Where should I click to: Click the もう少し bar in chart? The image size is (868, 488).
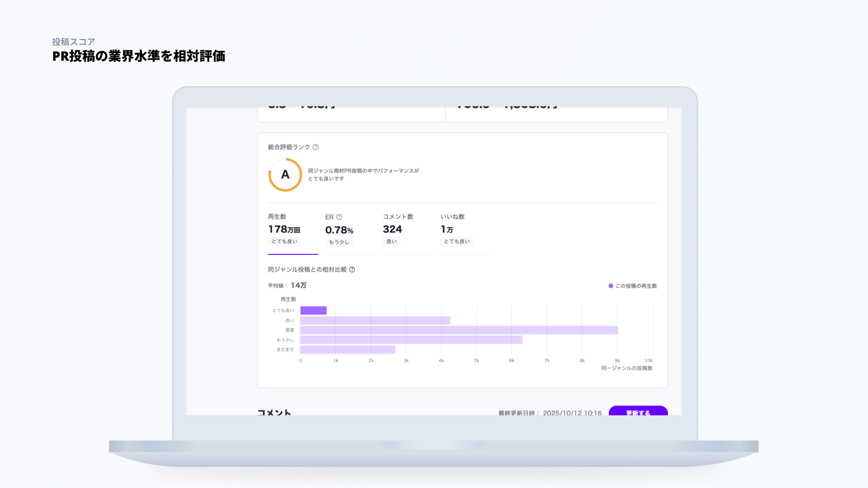(x=411, y=340)
